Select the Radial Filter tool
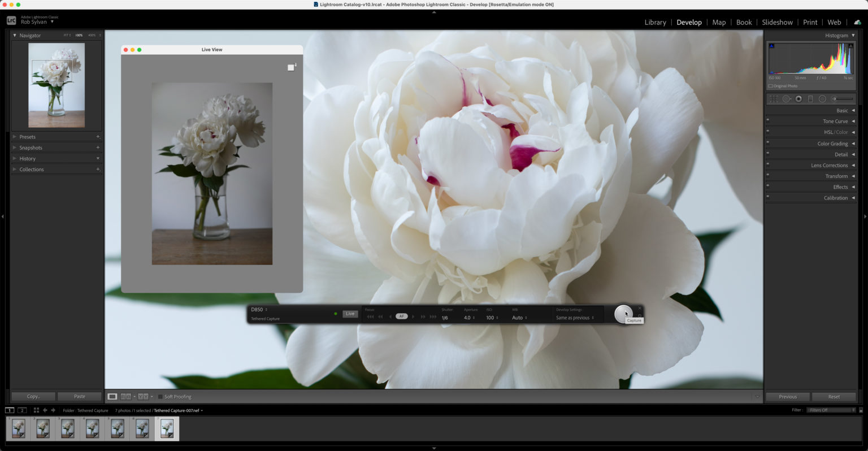868x451 pixels. pos(822,98)
